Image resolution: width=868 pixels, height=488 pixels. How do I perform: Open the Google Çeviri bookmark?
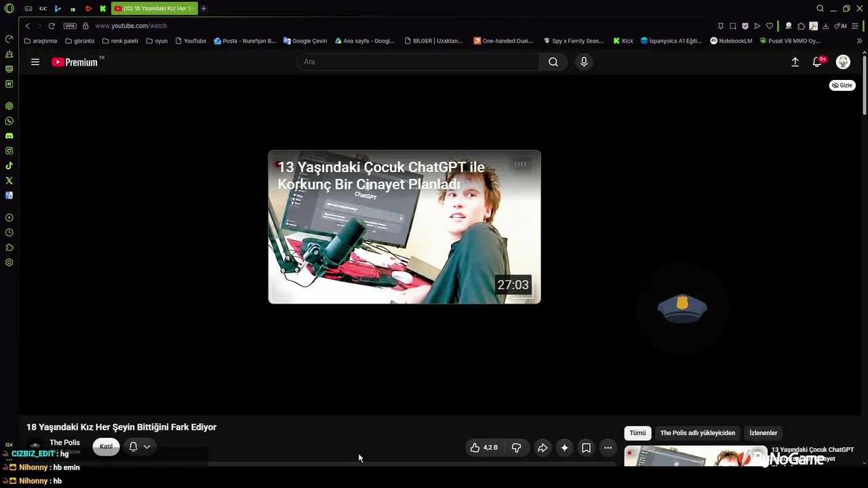[305, 41]
